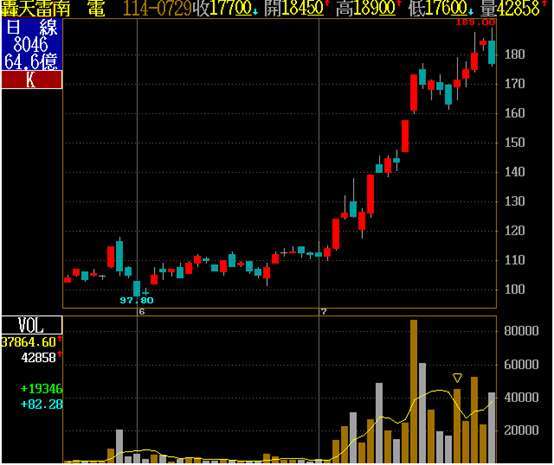554x465 pixels.
Task: Click the cyan +82.28 value
Action: tap(42, 404)
